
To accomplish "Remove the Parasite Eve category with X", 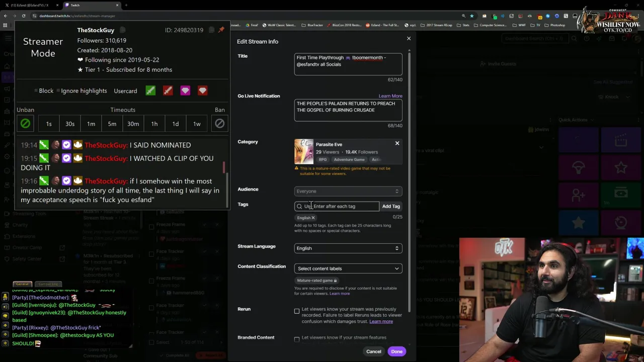I will [x=397, y=143].
